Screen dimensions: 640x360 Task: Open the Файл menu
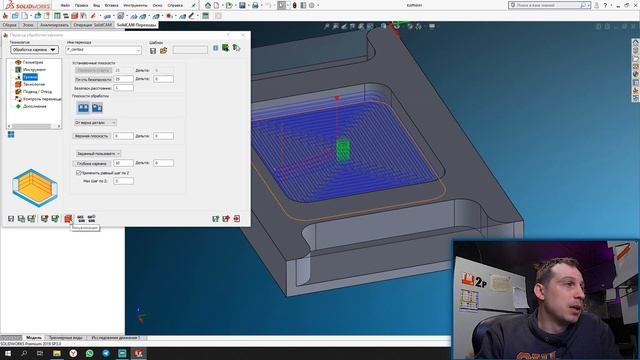pos(65,5)
